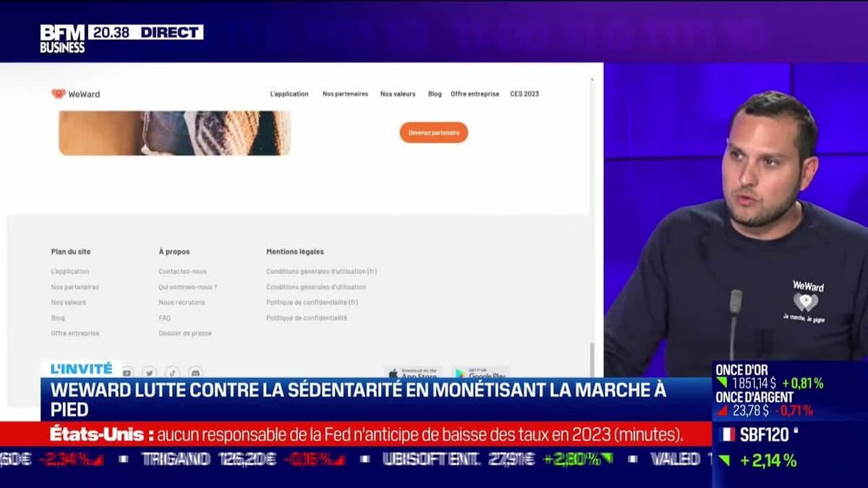The image size is (868, 488).
Task: Open Offre entreprise in the top navigation
Action: [x=475, y=94]
